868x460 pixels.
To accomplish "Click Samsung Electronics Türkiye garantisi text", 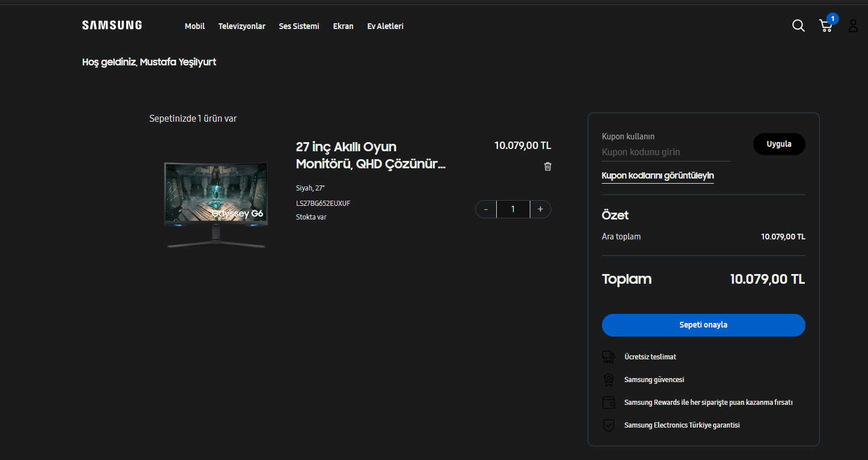I will tap(682, 425).
